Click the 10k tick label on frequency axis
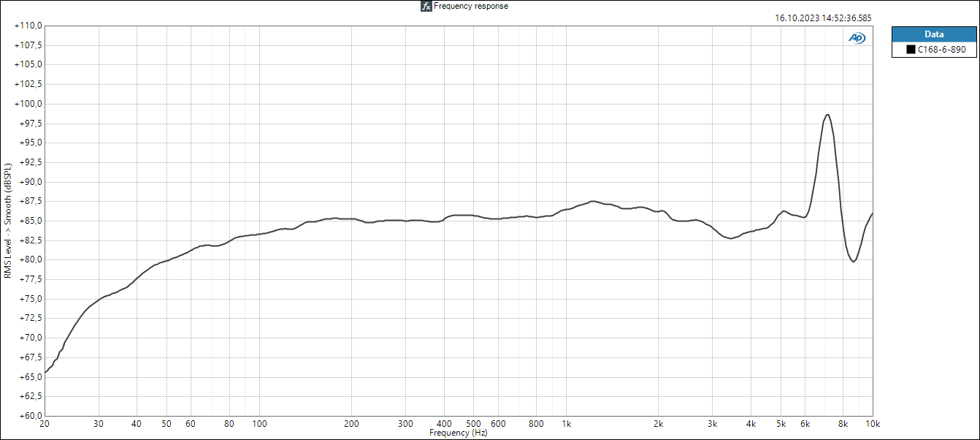 [x=873, y=424]
